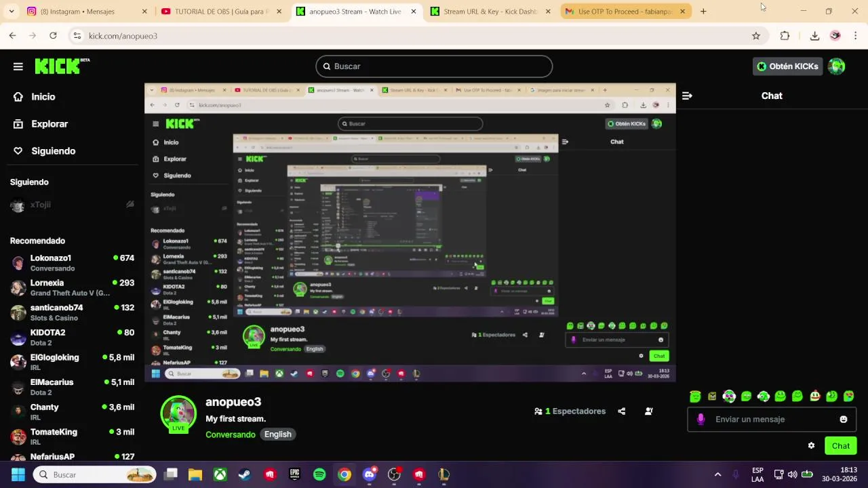
Task: Close the Instagram Mensajes tab
Action: tap(144, 12)
